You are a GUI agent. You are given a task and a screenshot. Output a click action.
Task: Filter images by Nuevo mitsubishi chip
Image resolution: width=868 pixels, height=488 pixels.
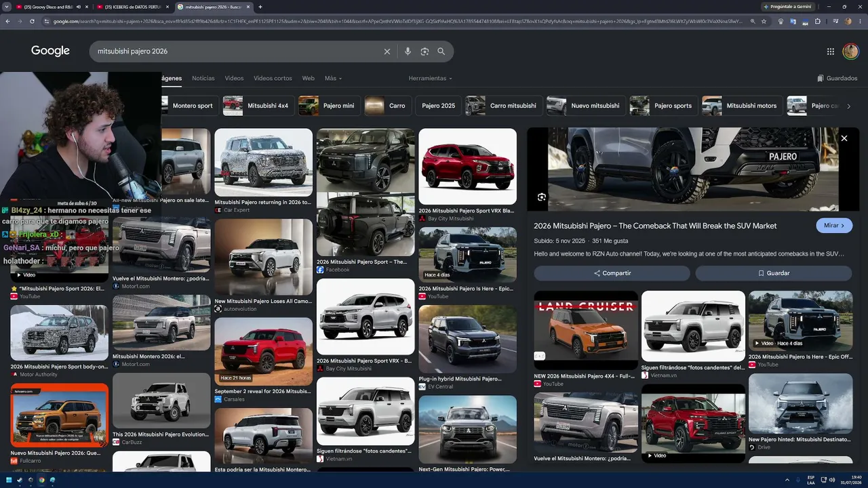[x=585, y=106]
